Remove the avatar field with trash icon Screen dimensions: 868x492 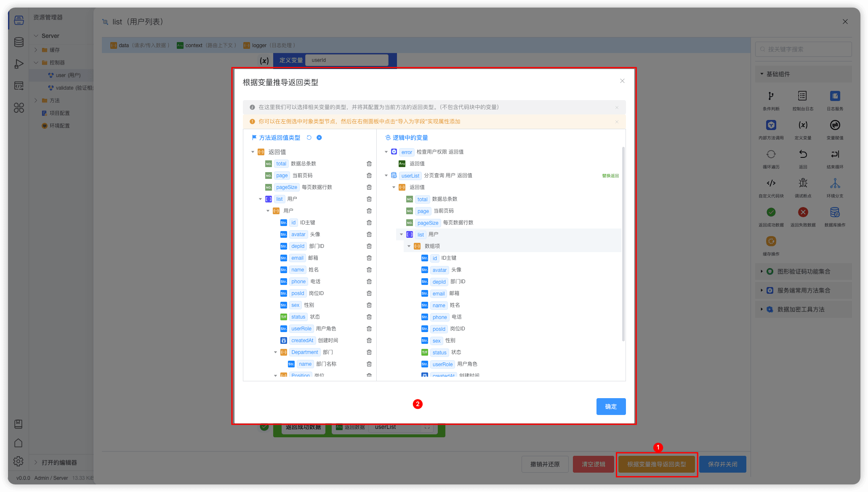pyautogui.click(x=369, y=234)
